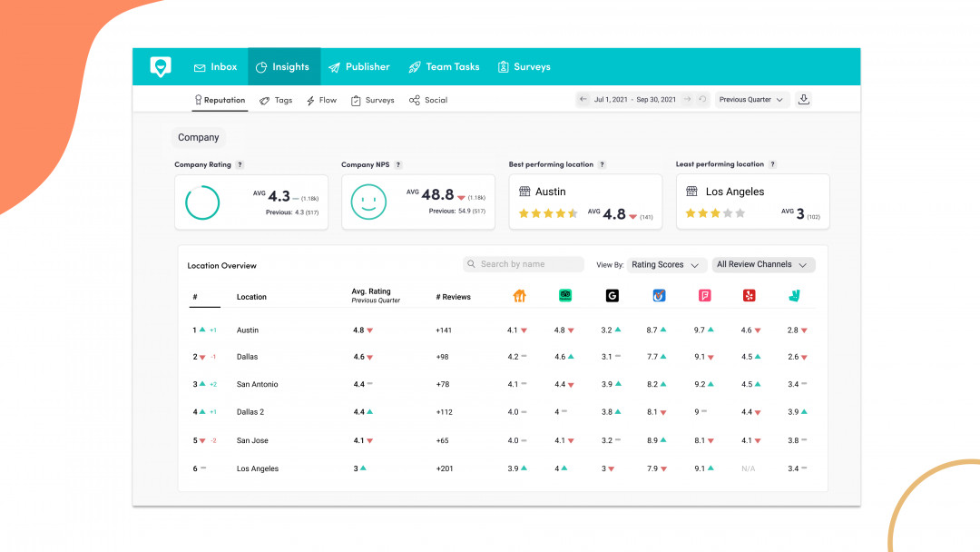The image size is (980, 552).
Task: Open the Austin best performing location card
Action: [585, 202]
